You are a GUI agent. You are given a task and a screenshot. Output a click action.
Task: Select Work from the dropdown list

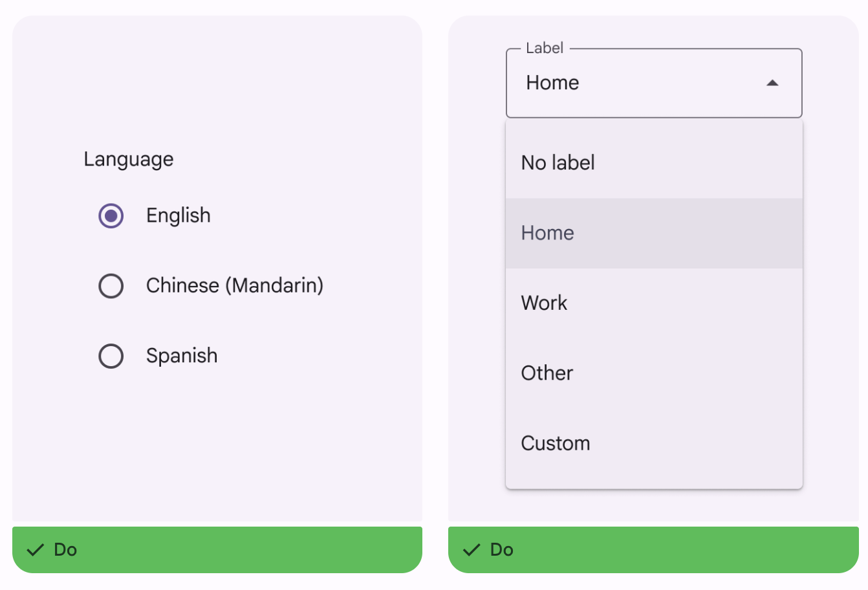[653, 303]
